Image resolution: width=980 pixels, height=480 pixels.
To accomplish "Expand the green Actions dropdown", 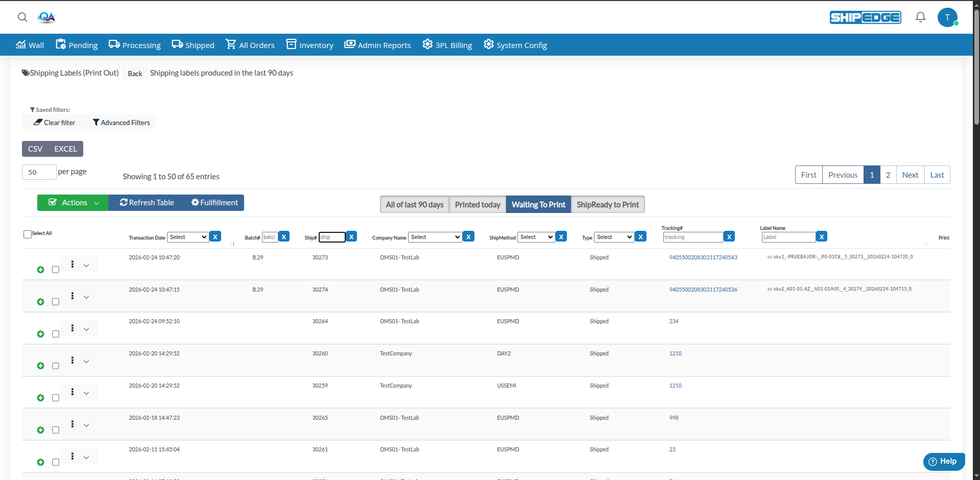I will point(73,203).
